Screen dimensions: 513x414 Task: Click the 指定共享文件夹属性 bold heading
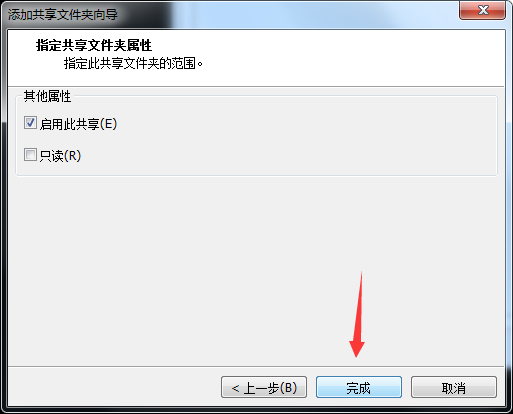[x=94, y=45]
